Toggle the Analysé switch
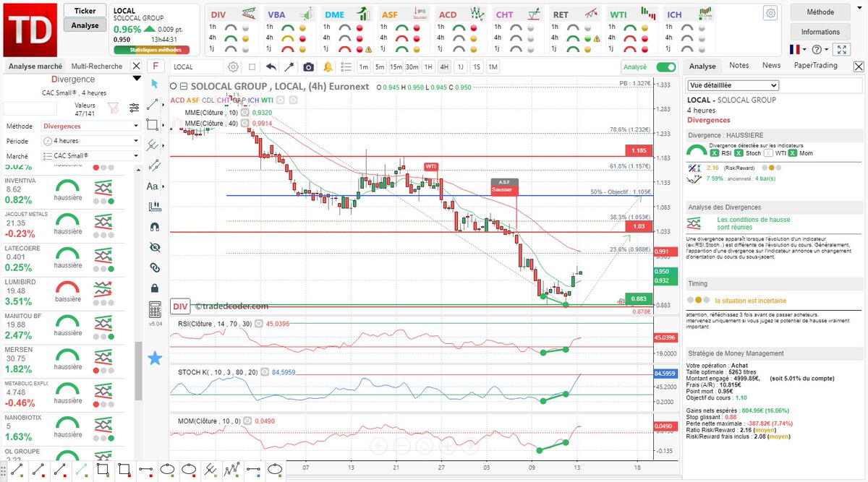This screenshot has height=482, width=868. [x=665, y=66]
